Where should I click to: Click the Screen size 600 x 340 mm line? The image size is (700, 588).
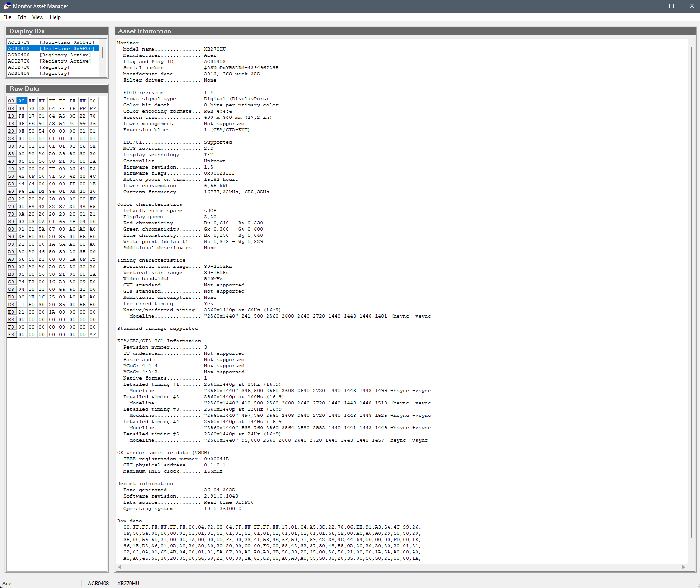(x=197, y=118)
